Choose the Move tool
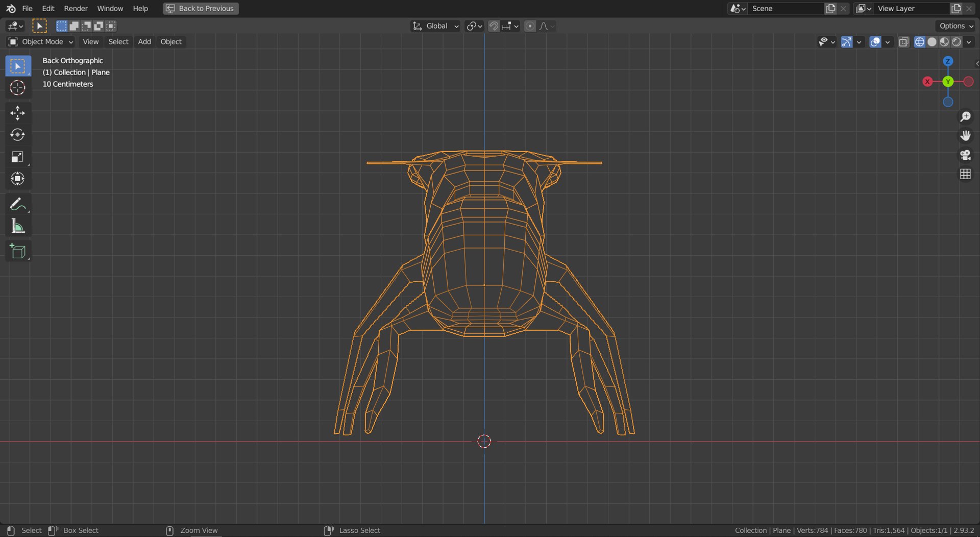This screenshot has height=537, width=980. [x=18, y=113]
